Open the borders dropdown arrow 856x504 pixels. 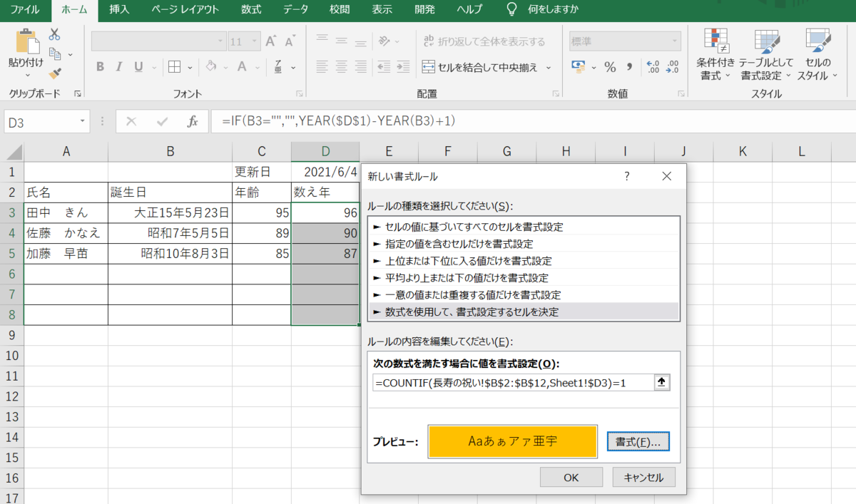189,67
